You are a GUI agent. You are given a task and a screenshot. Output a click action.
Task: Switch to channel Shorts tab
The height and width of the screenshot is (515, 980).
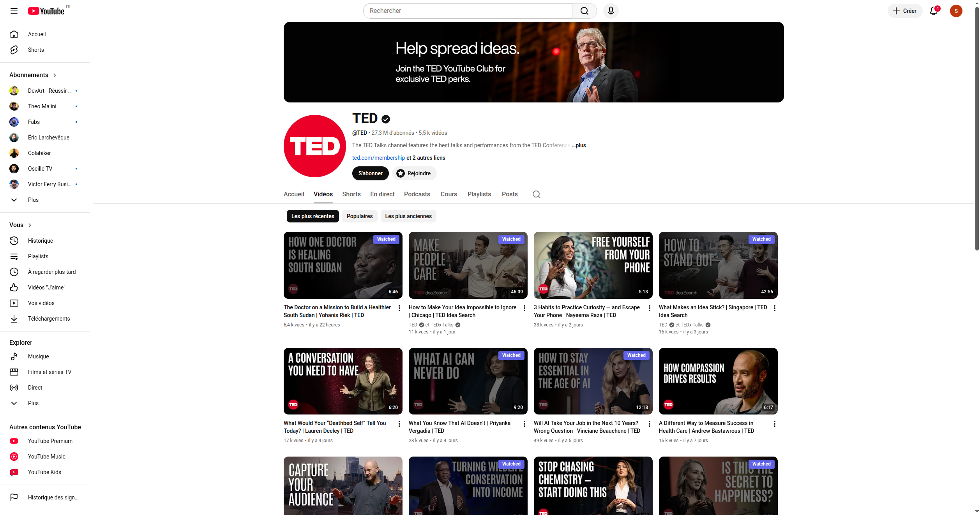coord(351,194)
